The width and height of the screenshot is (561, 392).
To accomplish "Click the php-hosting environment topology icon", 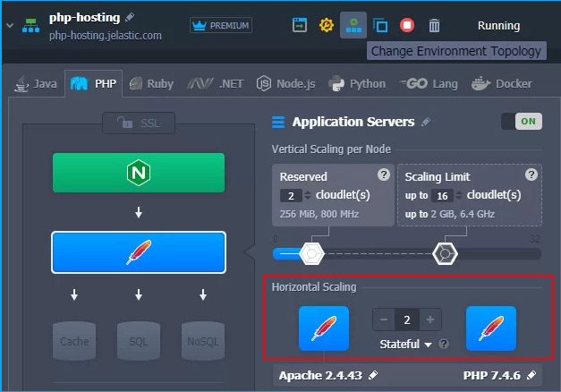I will point(30,26).
